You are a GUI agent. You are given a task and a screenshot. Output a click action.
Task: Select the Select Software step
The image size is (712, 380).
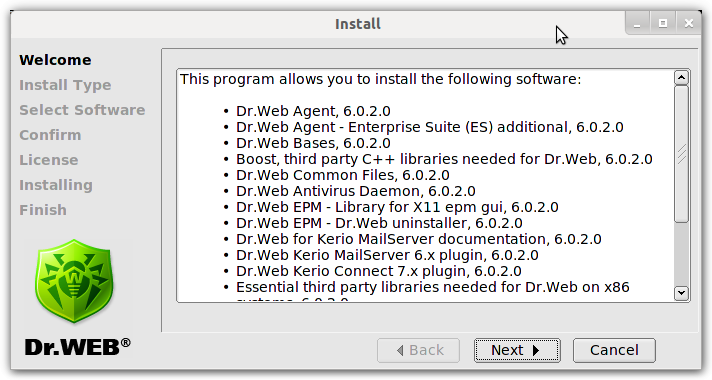point(82,110)
